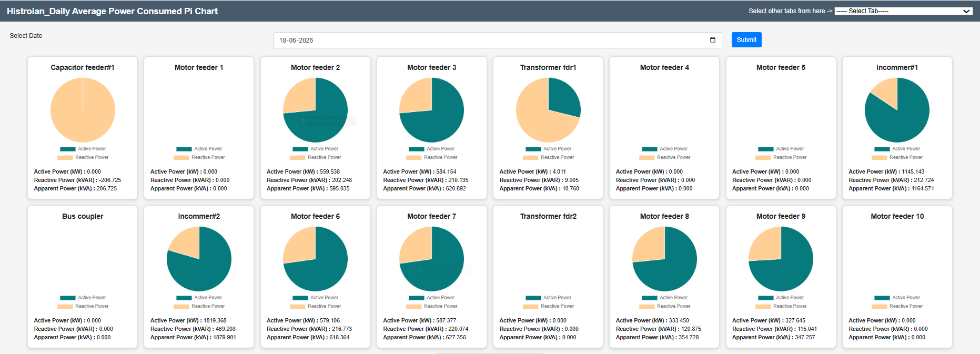Toggle Active Power legend in Motor feeder 8 card
Viewport: 980px width, 354px height.
(x=664, y=298)
